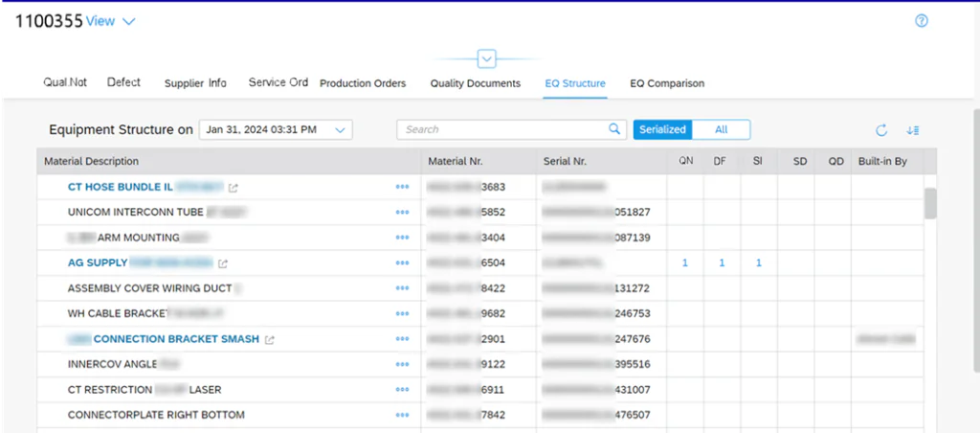The width and height of the screenshot is (980, 433).
Task: Open the View dropdown next to 1100355
Action: pos(111,21)
